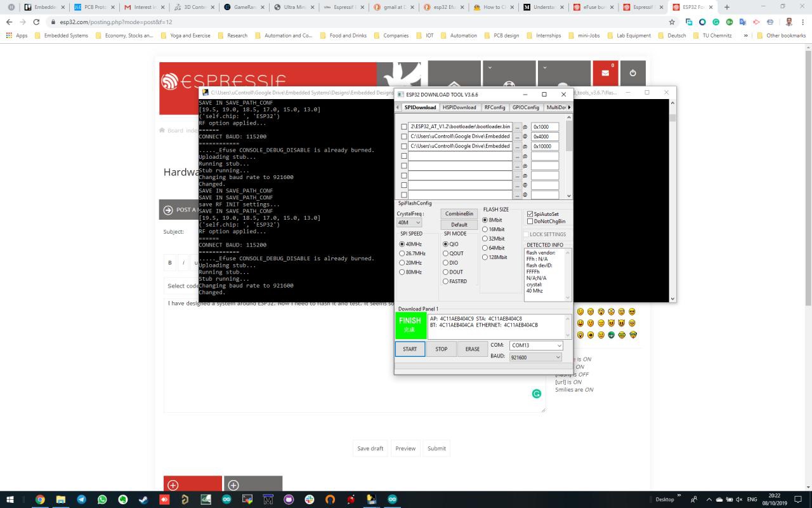
Task: Open Chrome from the Windows taskbar
Action: (40, 500)
